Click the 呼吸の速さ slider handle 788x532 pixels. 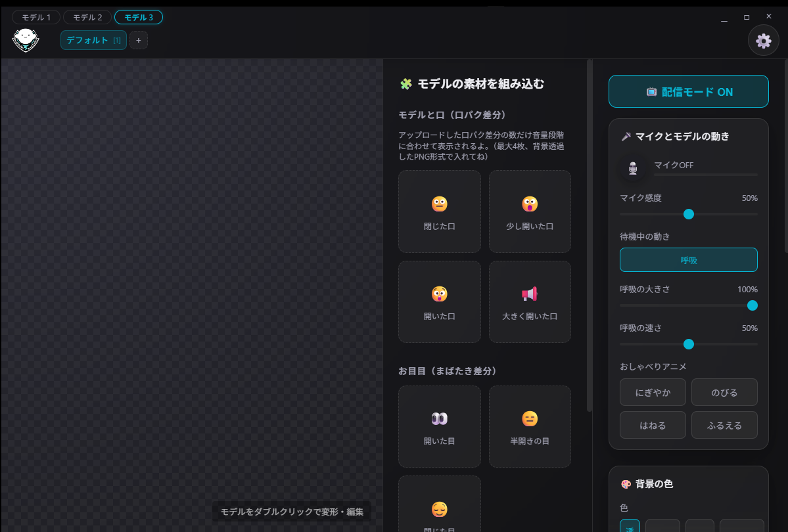689,344
